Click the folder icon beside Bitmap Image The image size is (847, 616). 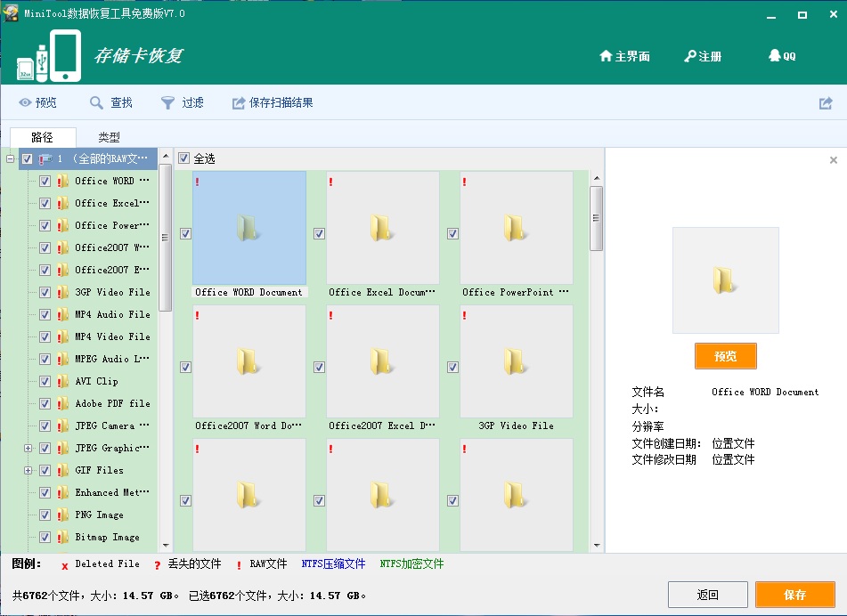pos(62,537)
